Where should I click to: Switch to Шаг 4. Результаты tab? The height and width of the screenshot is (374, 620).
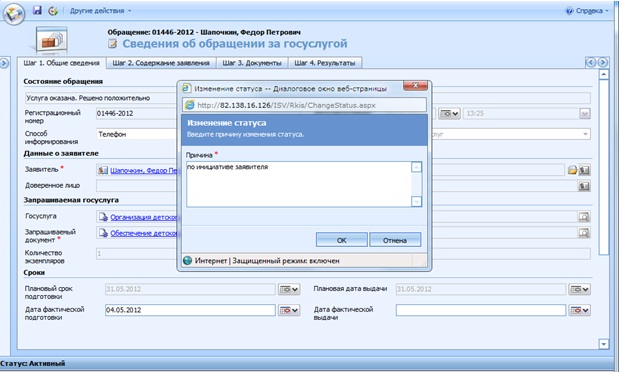coord(325,63)
